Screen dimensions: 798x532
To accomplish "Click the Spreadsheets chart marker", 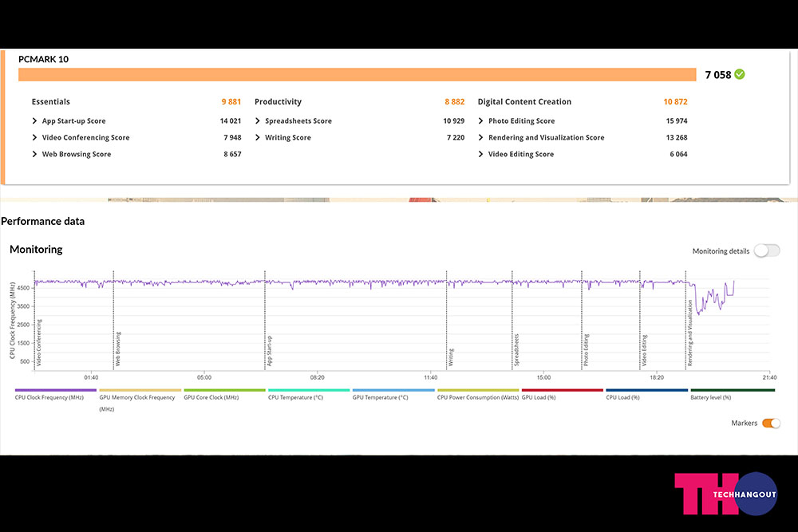I will click(x=516, y=350).
